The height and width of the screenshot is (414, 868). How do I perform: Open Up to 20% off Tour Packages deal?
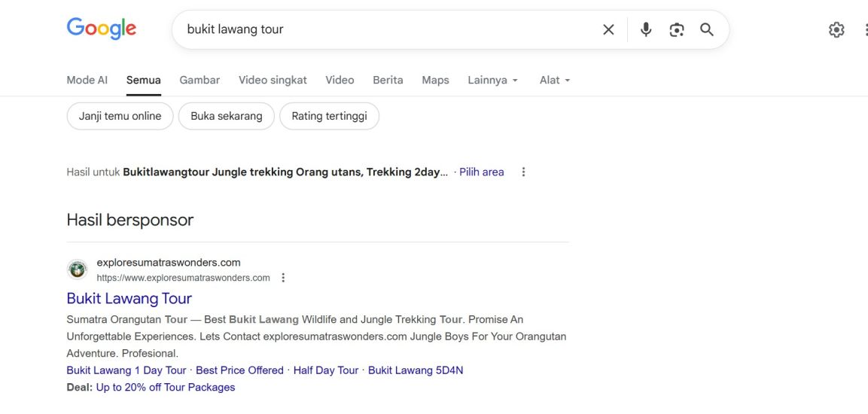click(166, 387)
